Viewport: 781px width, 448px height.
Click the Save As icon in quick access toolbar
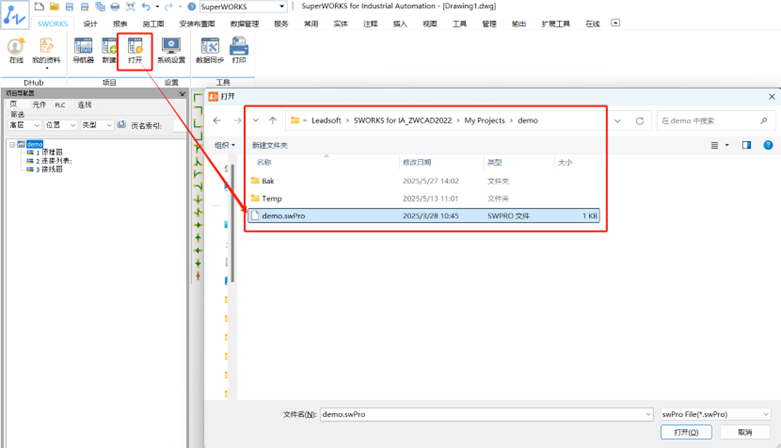pyautogui.click(x=85, y=6)
